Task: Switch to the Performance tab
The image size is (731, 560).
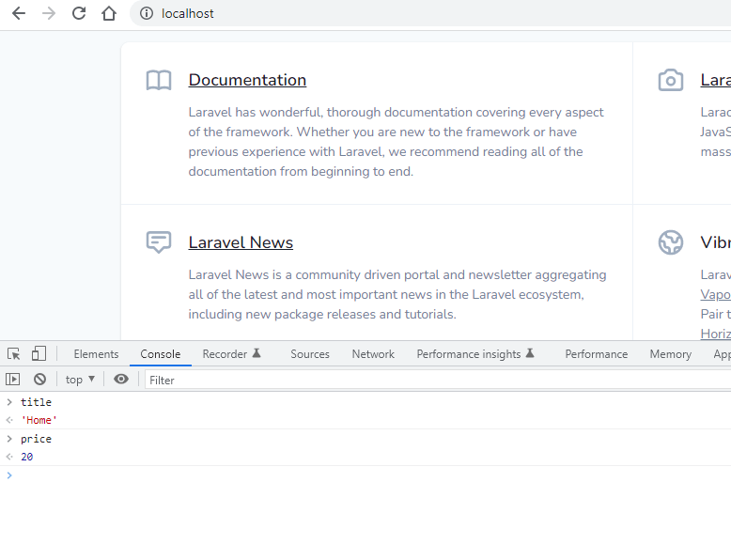Action: pos(597,354)
